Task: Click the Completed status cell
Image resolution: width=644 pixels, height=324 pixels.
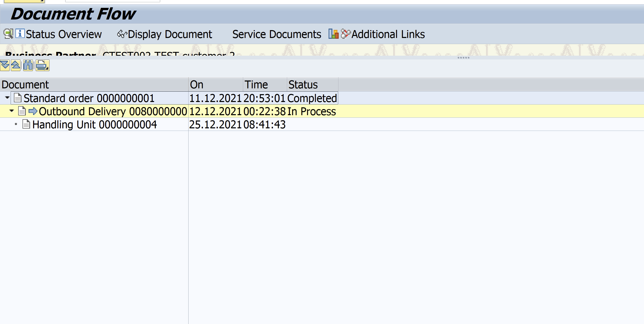Action: [312, 98]
